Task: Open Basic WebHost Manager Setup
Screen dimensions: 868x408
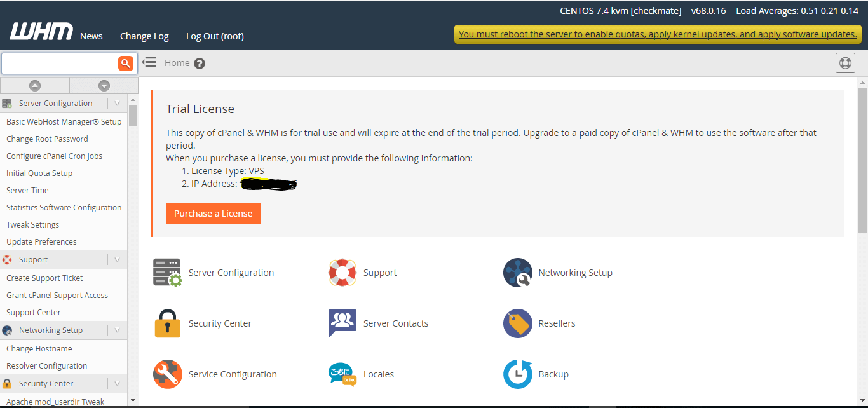Action: pos(64,121)
